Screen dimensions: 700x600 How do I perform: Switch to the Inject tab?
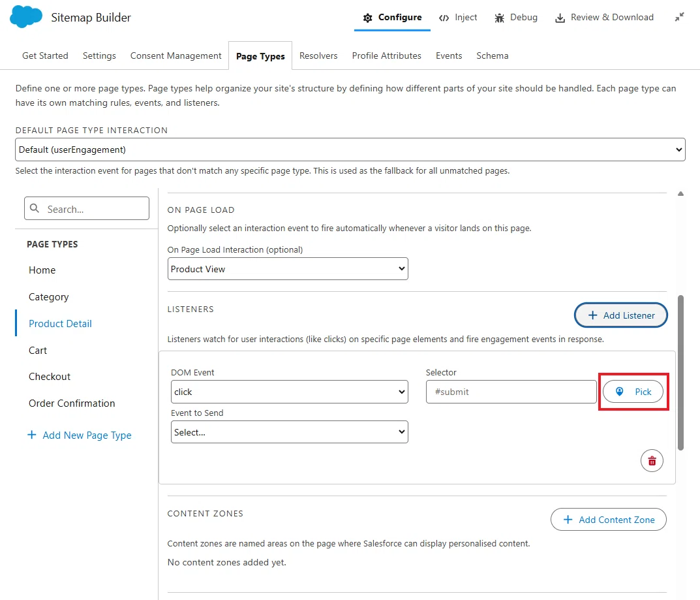coord(458,18)
